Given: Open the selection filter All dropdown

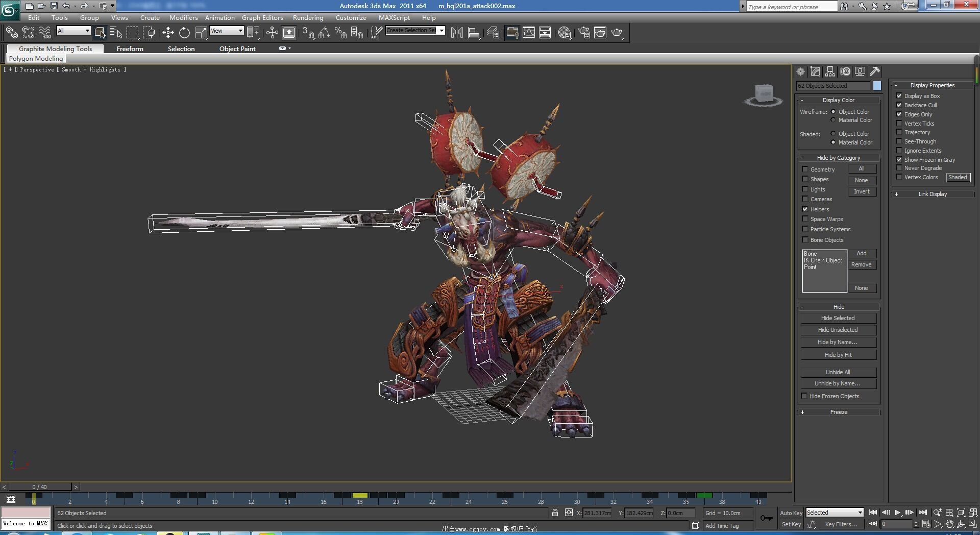Looking at the screenshot, I should pos(73,31).
